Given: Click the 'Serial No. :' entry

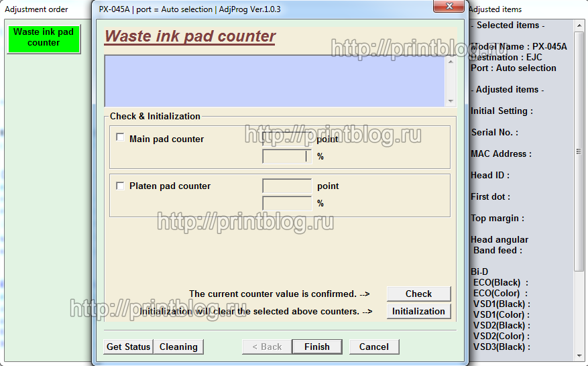Looking at the screenshot, I should pyautogui.click(x=495, y=132).
